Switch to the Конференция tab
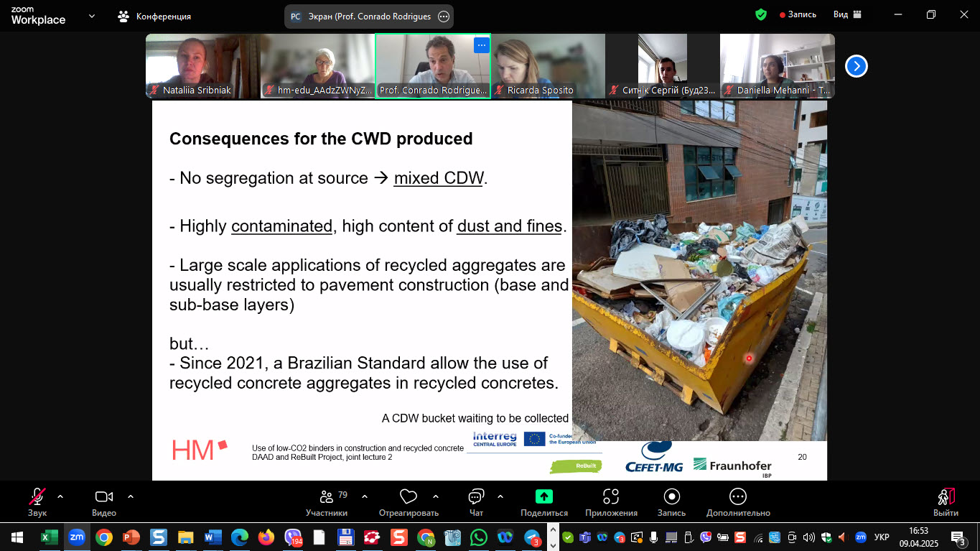 [156, 16]
